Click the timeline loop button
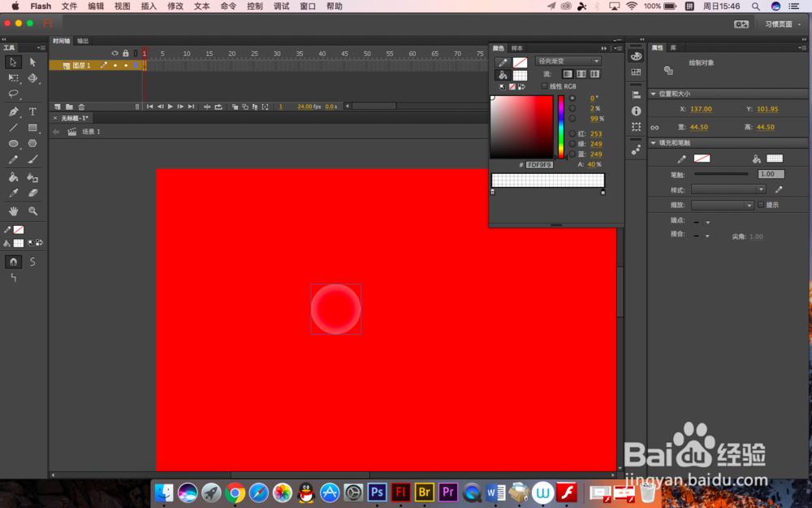Screen dimensions: 812x508 pyautogui.click(x=218, y=106)
